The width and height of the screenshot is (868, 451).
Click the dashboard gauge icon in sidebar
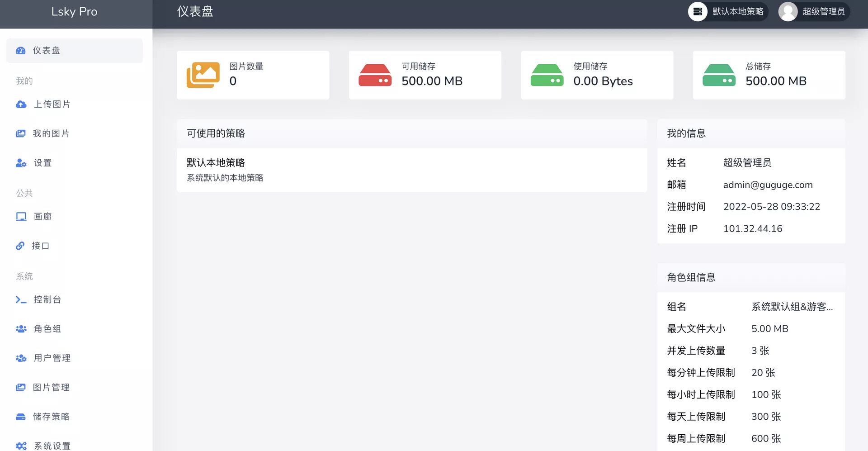[x=21, y=51]
